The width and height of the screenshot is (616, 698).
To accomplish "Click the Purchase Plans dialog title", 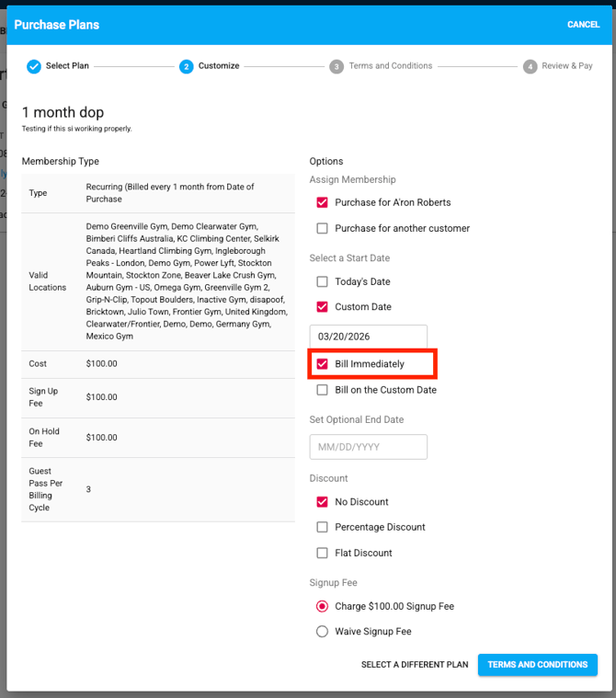I will click(x=56, y=25).
